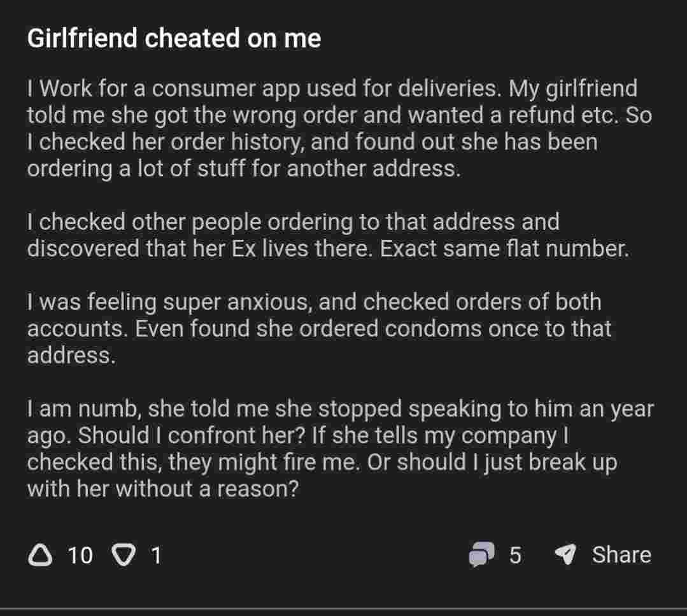
Task: Click the line starting "I checked other people ordering"
Action: [293, 222]
